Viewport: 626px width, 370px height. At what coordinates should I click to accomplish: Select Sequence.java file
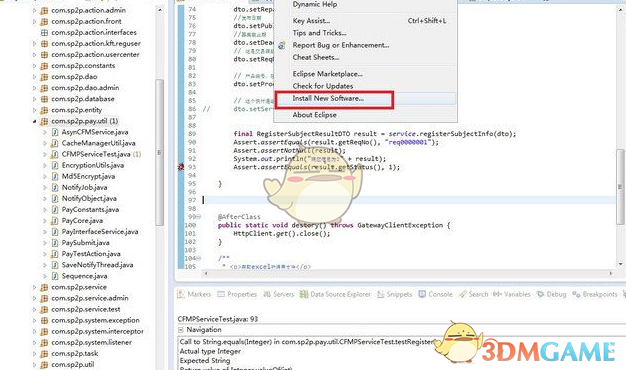[84, 276]
